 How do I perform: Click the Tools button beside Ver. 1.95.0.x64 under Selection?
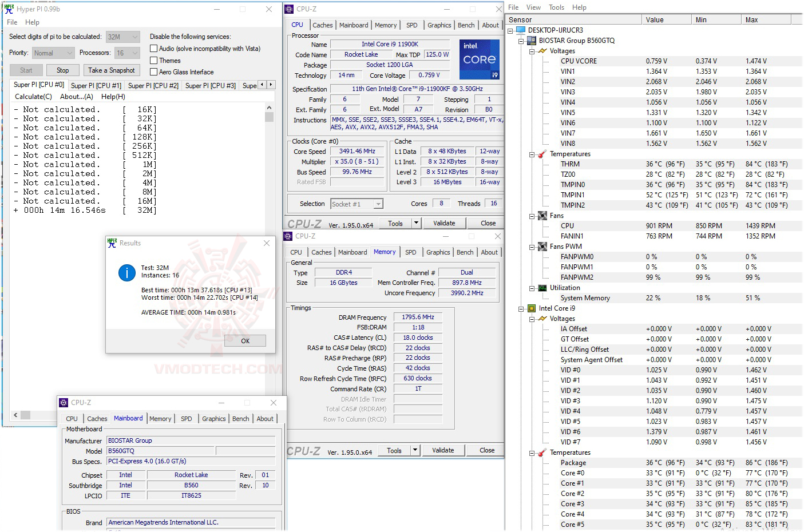click(x=395, y=223)
